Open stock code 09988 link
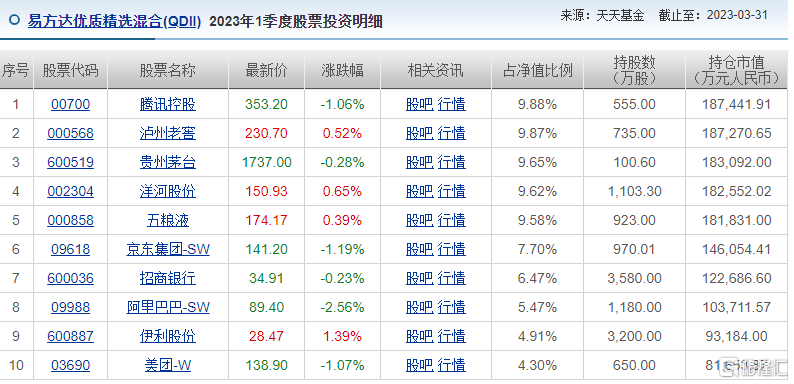Screen dimensions: 794x384 70,307
